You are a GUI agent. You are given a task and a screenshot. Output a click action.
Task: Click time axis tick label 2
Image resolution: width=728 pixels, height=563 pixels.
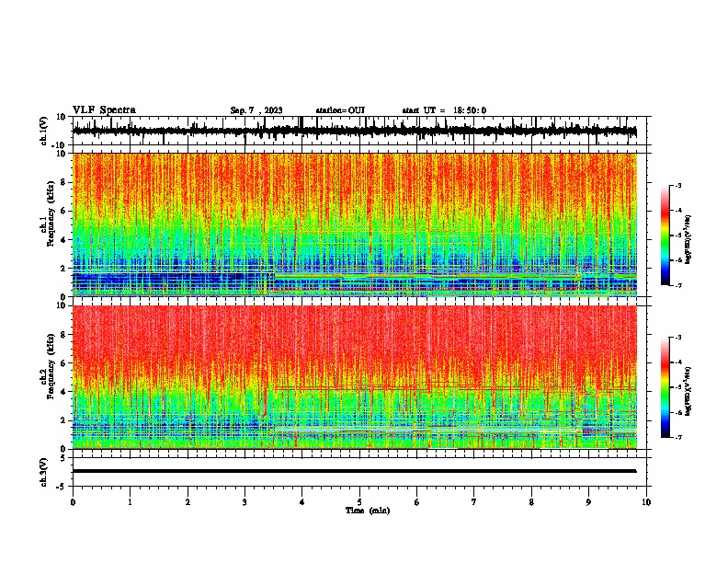coord(188,502)
